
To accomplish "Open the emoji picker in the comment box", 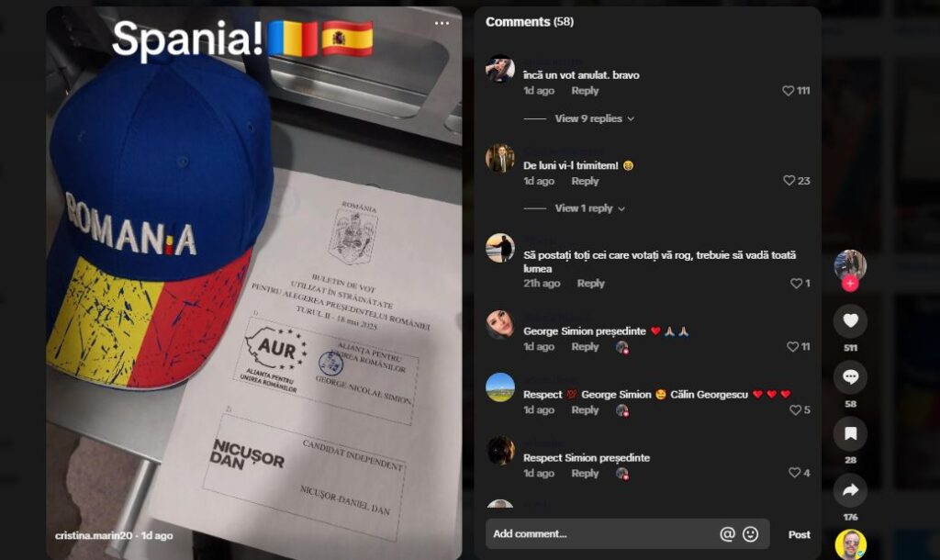I will [x=751, y=533].
